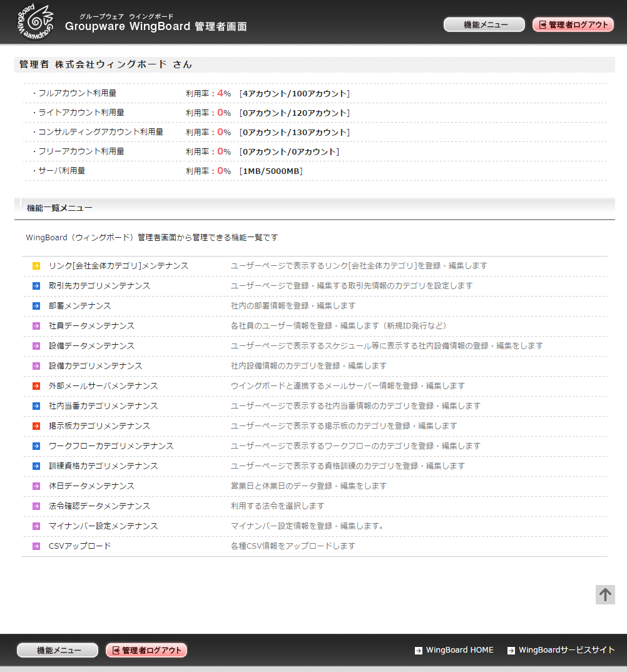
Task: Click arrow icon beside 取引先カテゴリメンテナンス
Action: coord(36,287)
